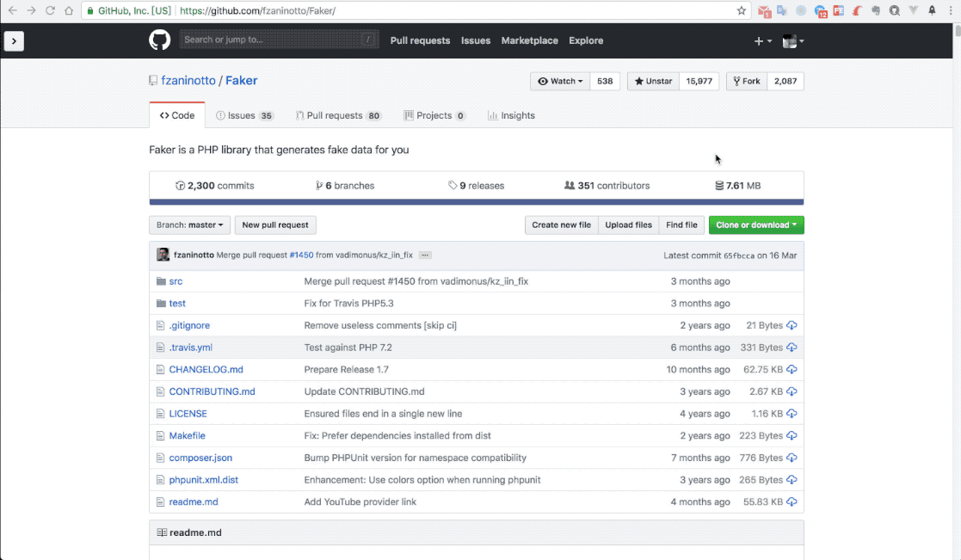The image size is (961, 560).
Task: Click the browser forward arrow
Action: pyautogui.click(x=31, y=10)
